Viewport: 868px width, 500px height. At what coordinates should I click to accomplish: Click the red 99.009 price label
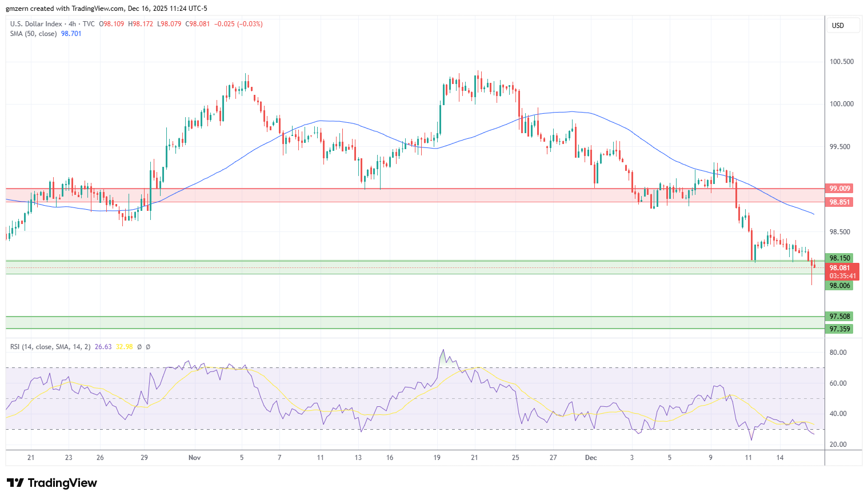(x=839, y=189)
